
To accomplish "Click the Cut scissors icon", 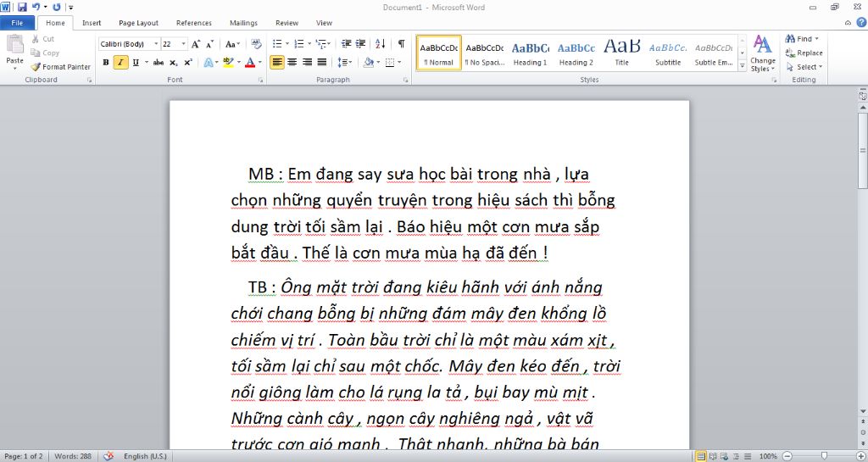I will (36, 39).
